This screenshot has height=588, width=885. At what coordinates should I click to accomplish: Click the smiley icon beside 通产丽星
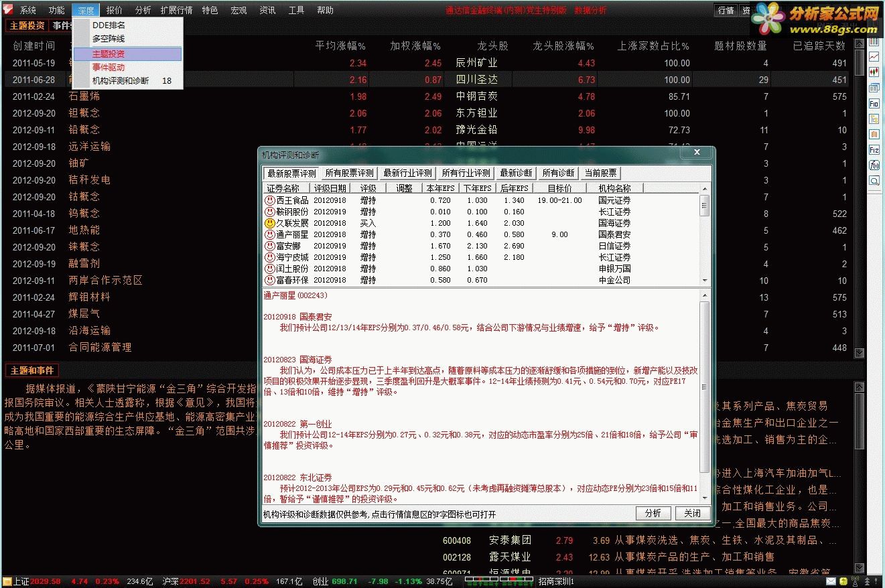tap(270, 234)
